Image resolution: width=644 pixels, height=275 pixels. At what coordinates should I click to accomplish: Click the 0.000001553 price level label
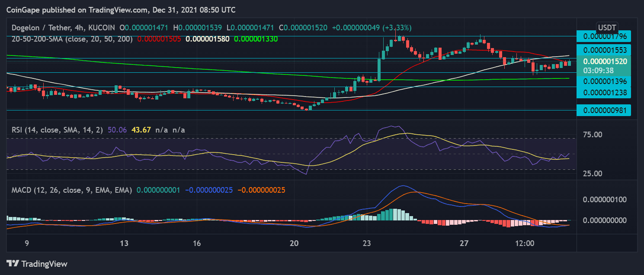click(605, 50)
